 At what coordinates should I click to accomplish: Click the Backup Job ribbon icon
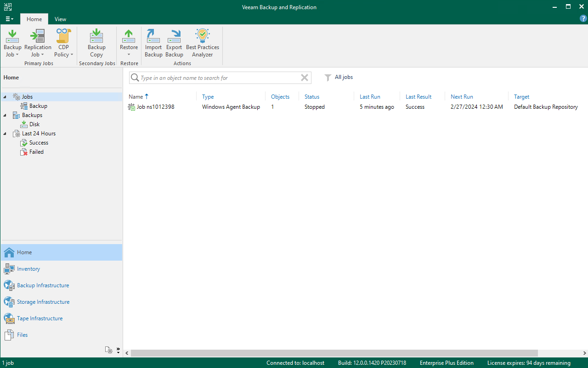[12, 43]
